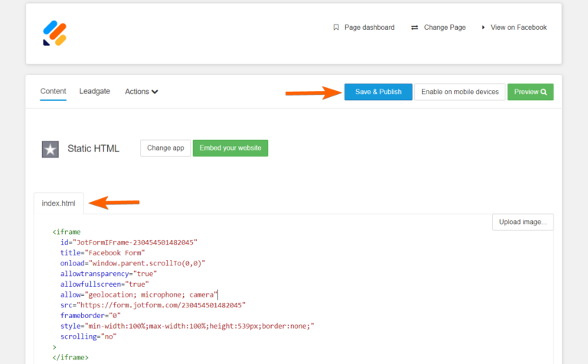
Task: Click the swap arrows icon beside Change Page
Action: 414,28
